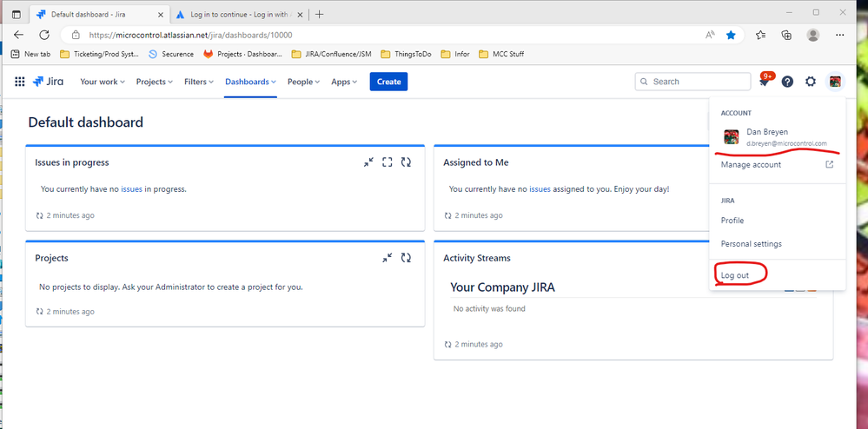Image resolution: width=868 pixels, height=429 pixels.
Task: Click the profile avatar in the Jira header
Action: 835,82
